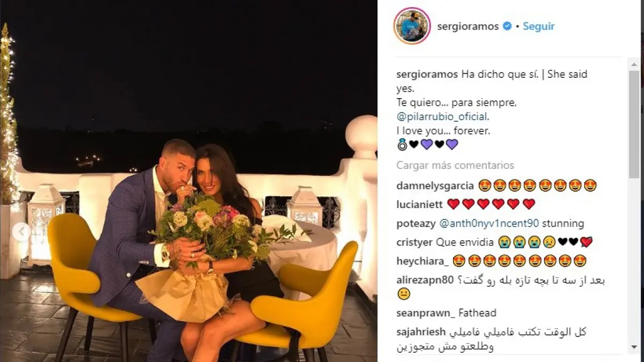This screenshot has height=362, width=644.
Task: Click the ring emoji in the caption
Action: [402, 144]
